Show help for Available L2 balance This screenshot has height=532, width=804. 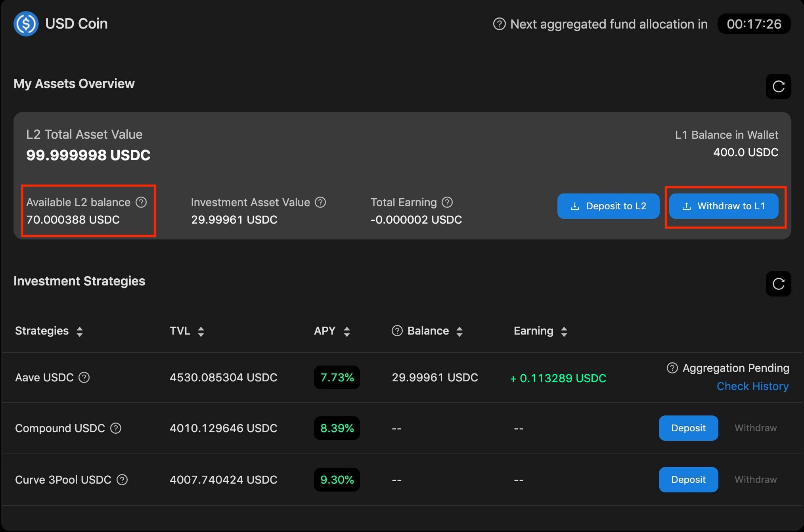coord(141,202)
